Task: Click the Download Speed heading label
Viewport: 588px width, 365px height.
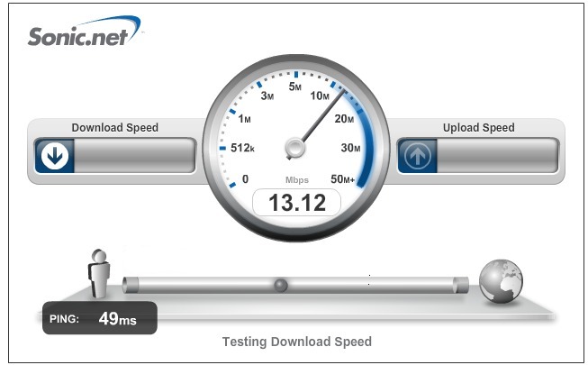Action: 115,128
